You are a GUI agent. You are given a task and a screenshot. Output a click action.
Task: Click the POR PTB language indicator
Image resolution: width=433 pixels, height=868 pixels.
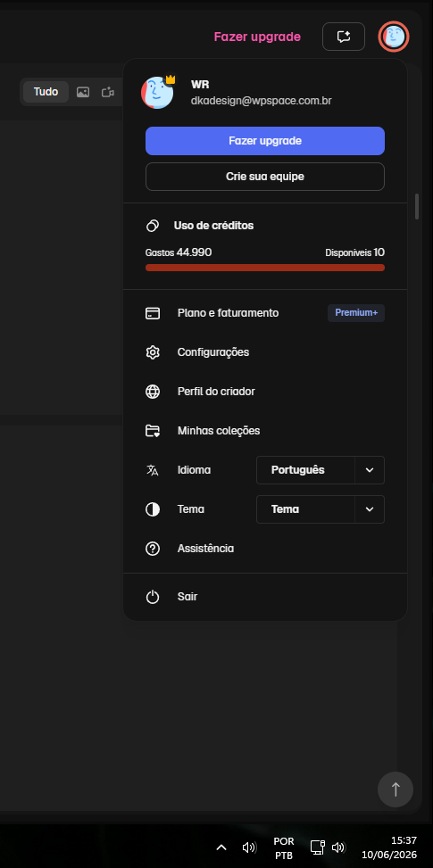(284, 848)
